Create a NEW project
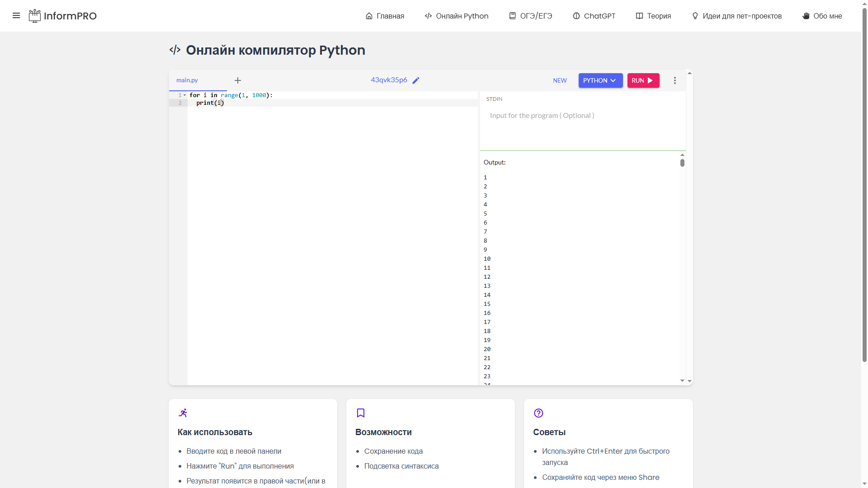The image size is (868, 488). [560, 80]
